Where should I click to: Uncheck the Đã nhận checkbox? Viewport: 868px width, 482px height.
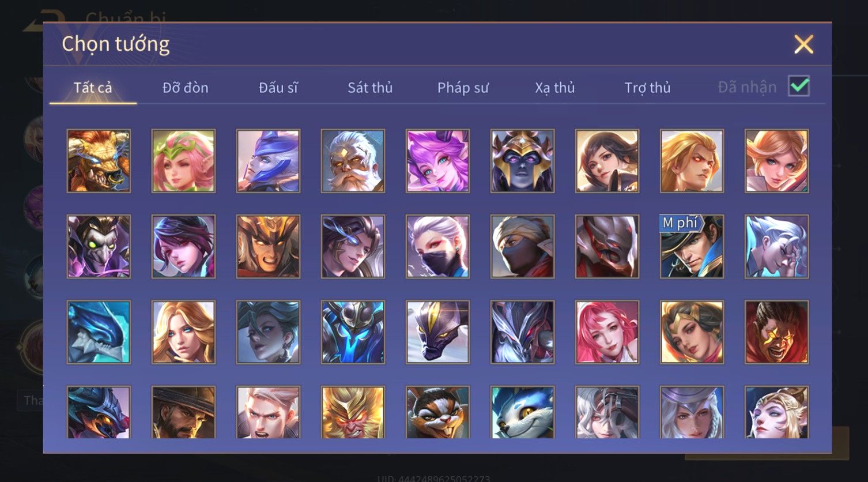[799, 86]
